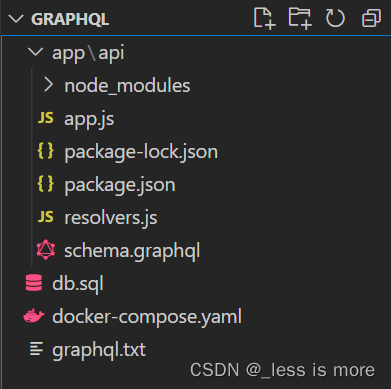Image resolution: width=391 pixels, height=389 pixels.
Task: Click the GraphQL logo icon of schema.graphql
Action: tap(46, 250)
